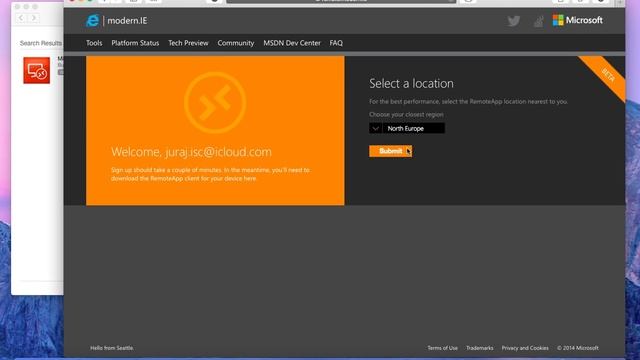Open the FAQ page
This screenshot has width=640, height=360.
tap(336, 43)
